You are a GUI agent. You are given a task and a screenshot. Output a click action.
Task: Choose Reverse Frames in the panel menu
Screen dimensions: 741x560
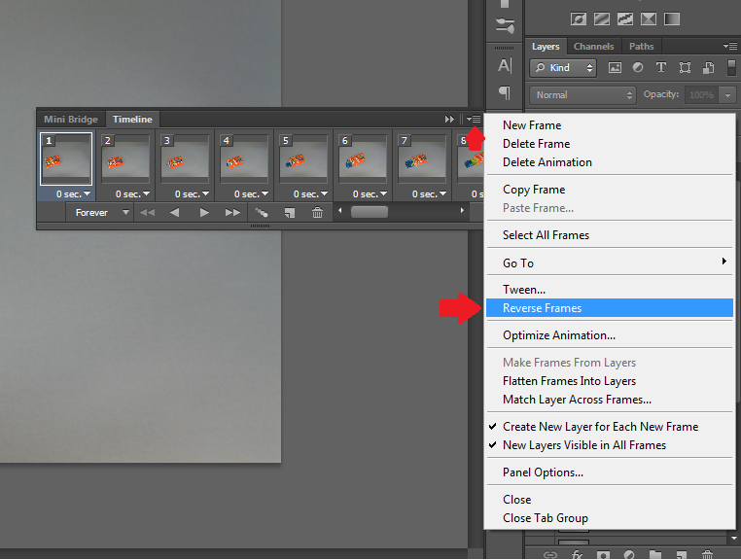(609, 308)
